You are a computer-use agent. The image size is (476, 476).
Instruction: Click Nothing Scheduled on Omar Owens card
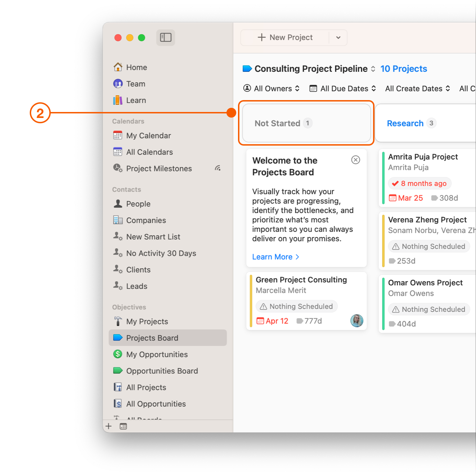point(429,309)
